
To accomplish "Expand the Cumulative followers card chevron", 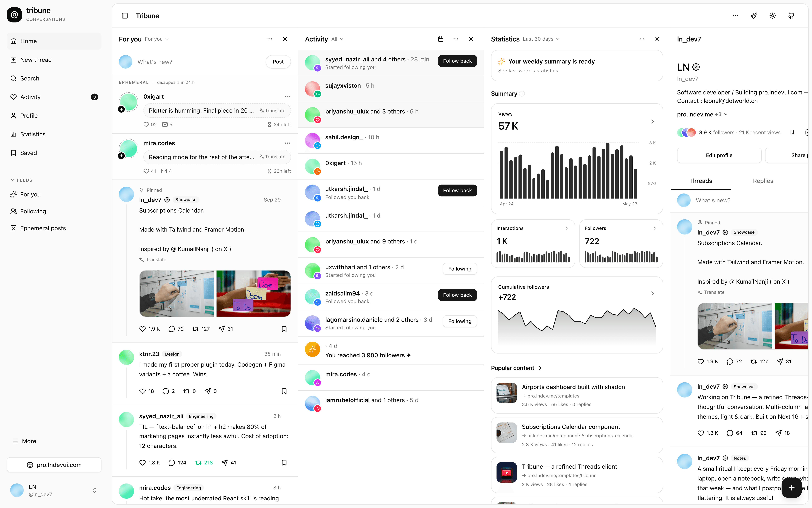I will point(652,293).
